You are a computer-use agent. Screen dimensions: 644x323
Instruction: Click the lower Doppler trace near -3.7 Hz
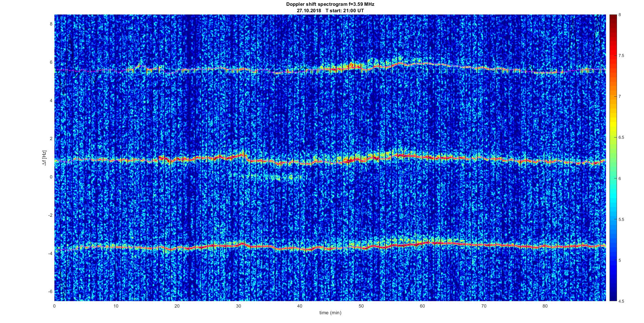330,246
